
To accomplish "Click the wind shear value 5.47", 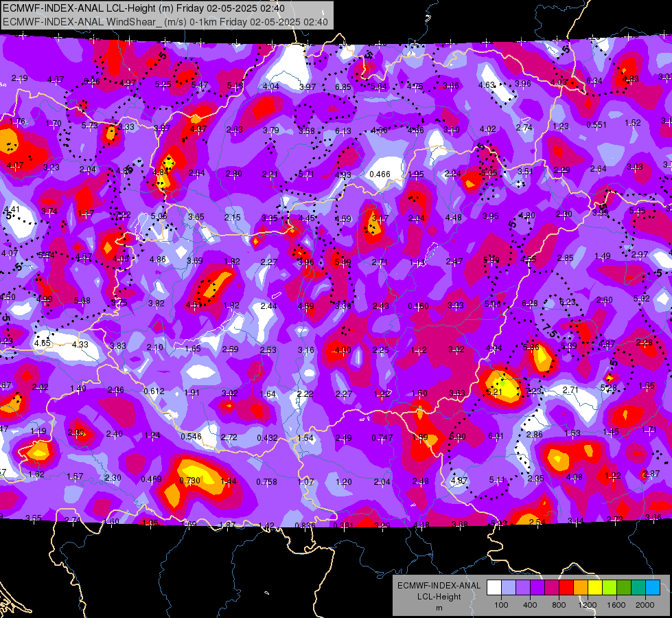I will coord(200,85).
